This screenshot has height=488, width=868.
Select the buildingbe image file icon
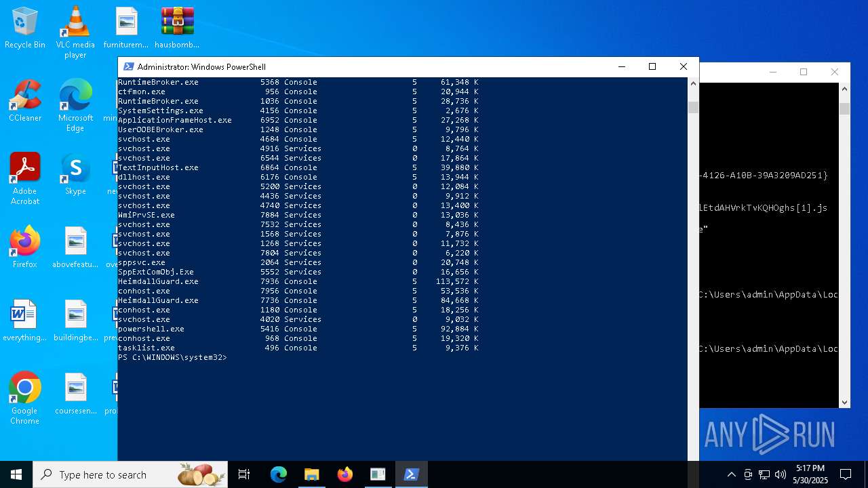[x=75, y=320]
